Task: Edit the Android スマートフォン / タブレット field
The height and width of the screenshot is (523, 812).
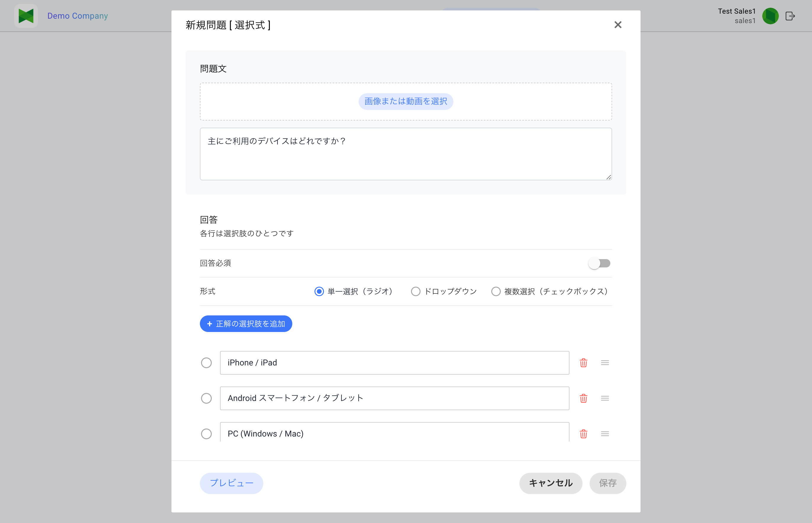Action: (x=394, y=398)
